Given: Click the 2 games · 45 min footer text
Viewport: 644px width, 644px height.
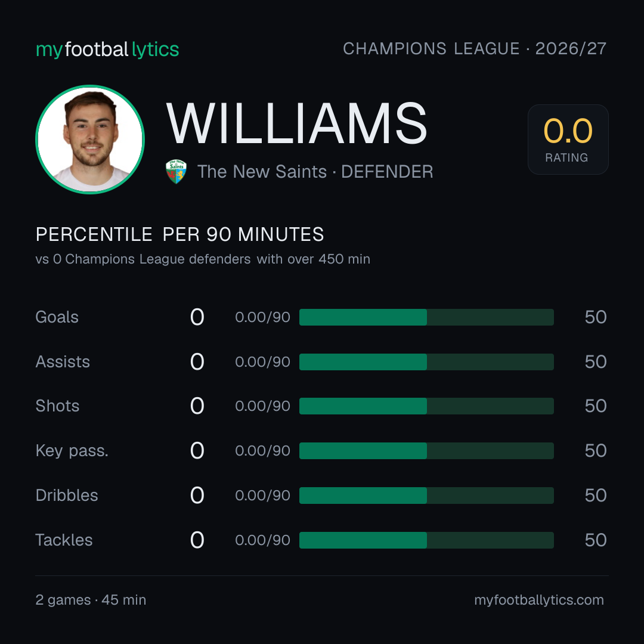Looking at the screenshot, I should point(91,600).
